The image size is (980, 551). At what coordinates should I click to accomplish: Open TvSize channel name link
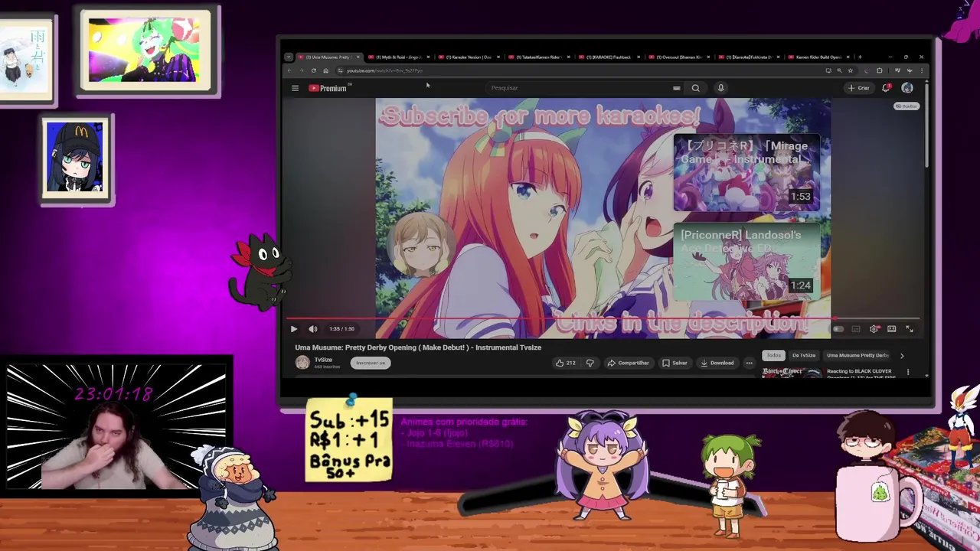(323, 360)
